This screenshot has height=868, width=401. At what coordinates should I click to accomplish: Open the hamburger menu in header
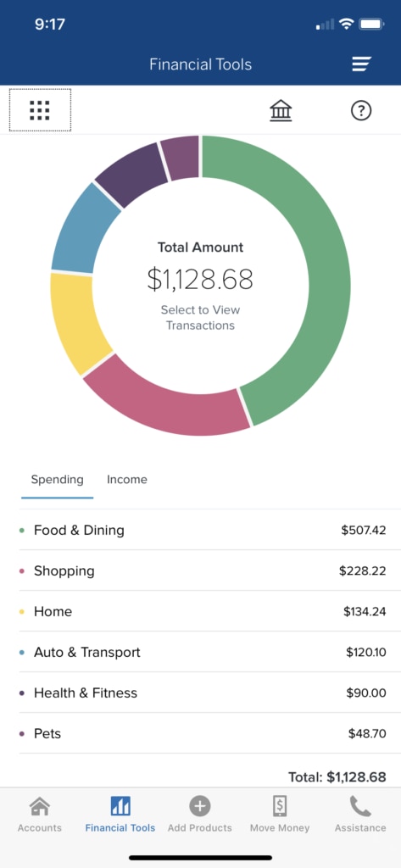362,64
